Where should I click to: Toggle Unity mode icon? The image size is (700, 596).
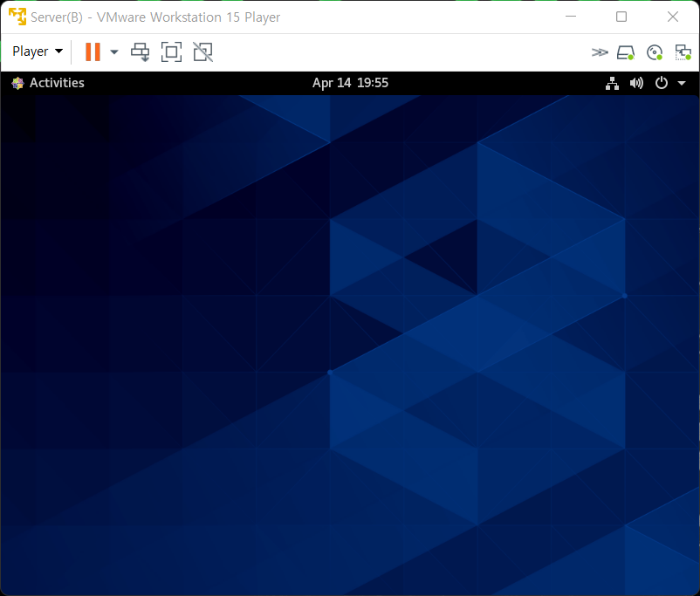tap(203, 51)
